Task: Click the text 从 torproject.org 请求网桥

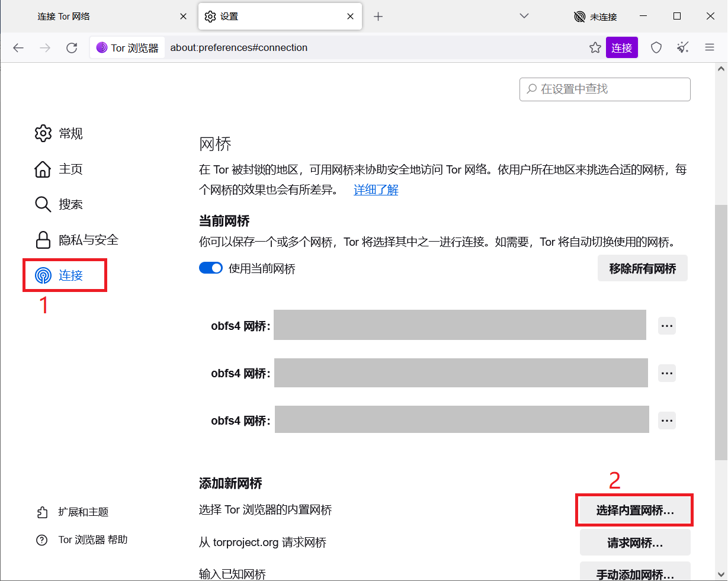Action: pos(262,543)
